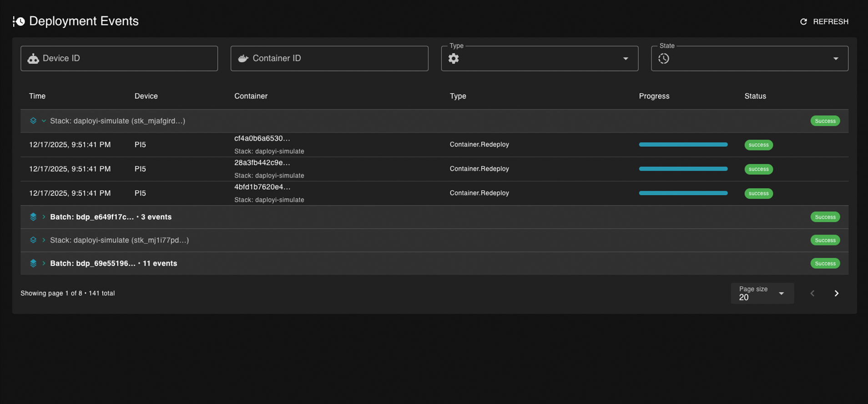This screenshot has width=868, height=404.
Task: Open the Page size dropdown
Action: 762,293
